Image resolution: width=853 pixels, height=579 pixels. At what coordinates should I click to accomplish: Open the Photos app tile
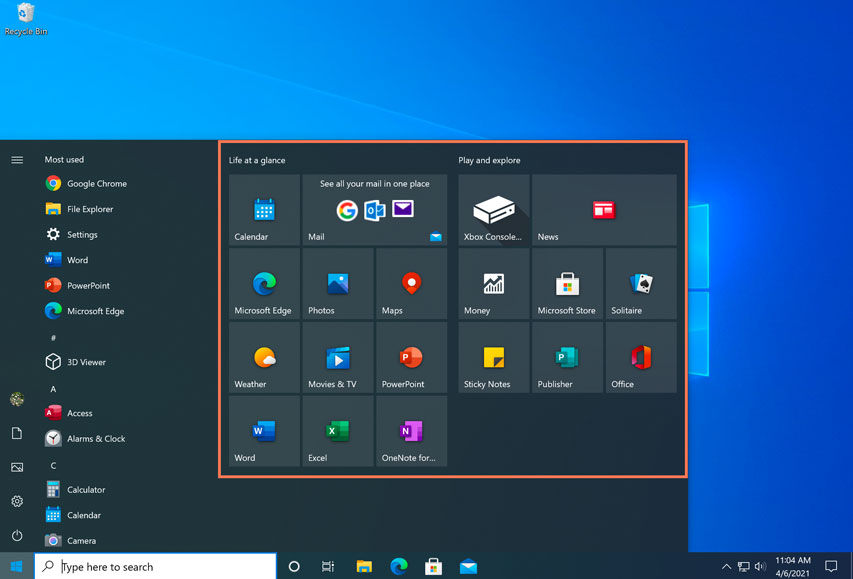click(x=337, y=283)
